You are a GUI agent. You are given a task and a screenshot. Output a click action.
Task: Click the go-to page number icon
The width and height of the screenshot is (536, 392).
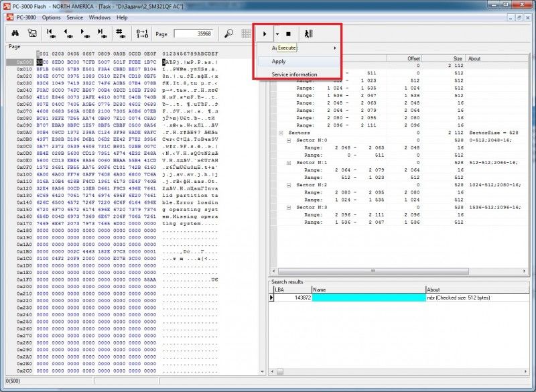(x=121, y=33)
